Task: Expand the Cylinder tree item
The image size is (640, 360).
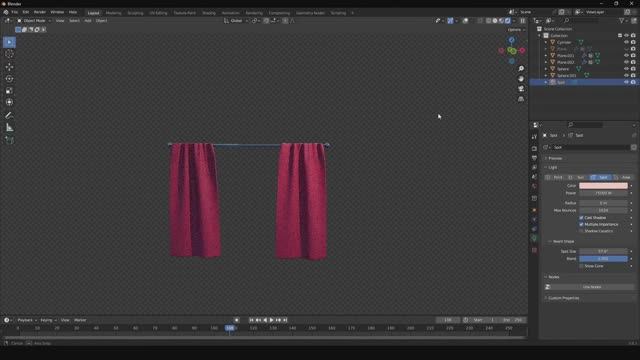Action: pyautogui.click(x=546, y=42)
